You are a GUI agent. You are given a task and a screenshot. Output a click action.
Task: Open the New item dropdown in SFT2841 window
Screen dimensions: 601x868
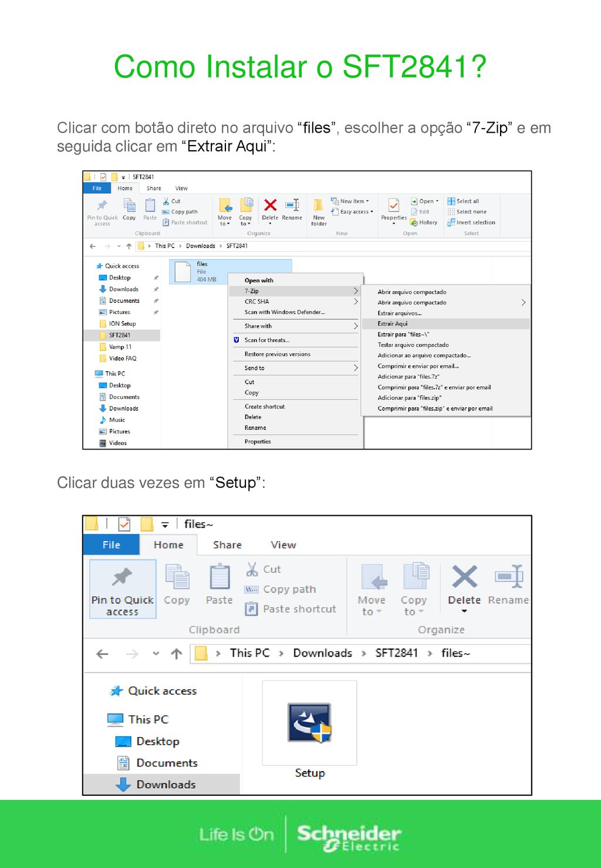tap(350, 201)
